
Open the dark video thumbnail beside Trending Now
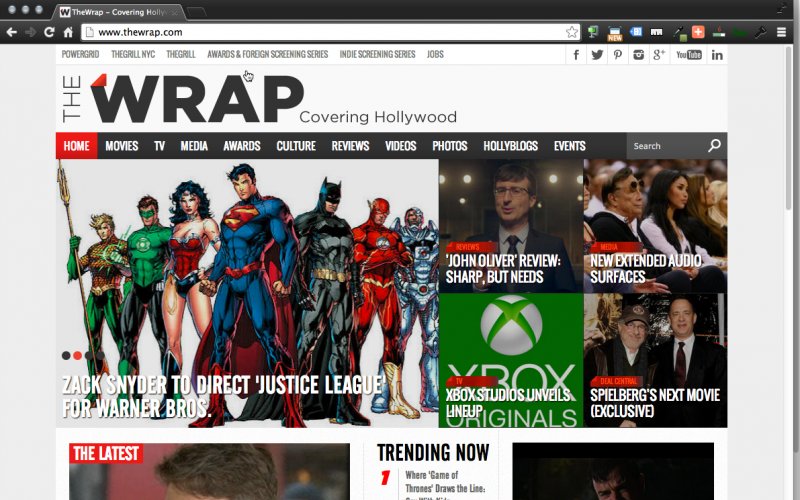pos(613,471)
